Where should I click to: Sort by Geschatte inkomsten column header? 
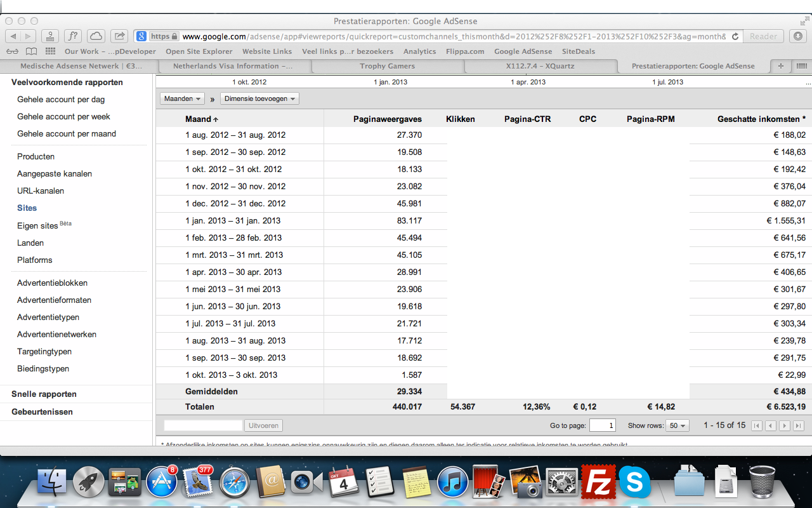coord(761,119)
